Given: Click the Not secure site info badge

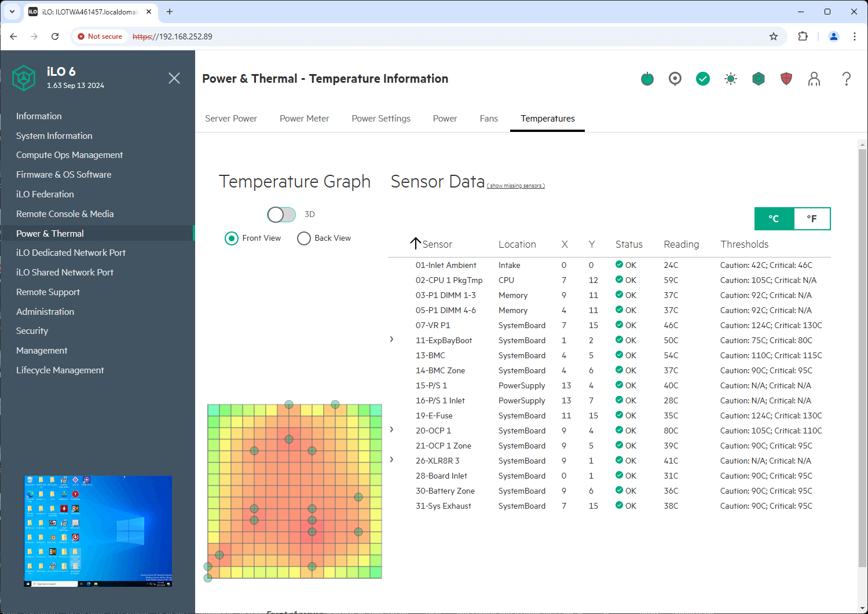Looking at the screenshot, I should tap(100, 36).
